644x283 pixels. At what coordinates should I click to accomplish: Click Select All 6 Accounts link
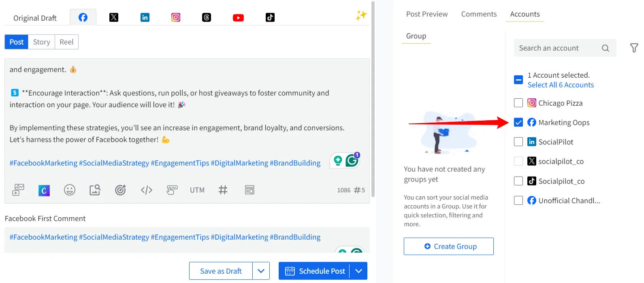click(x=561, y=85)
